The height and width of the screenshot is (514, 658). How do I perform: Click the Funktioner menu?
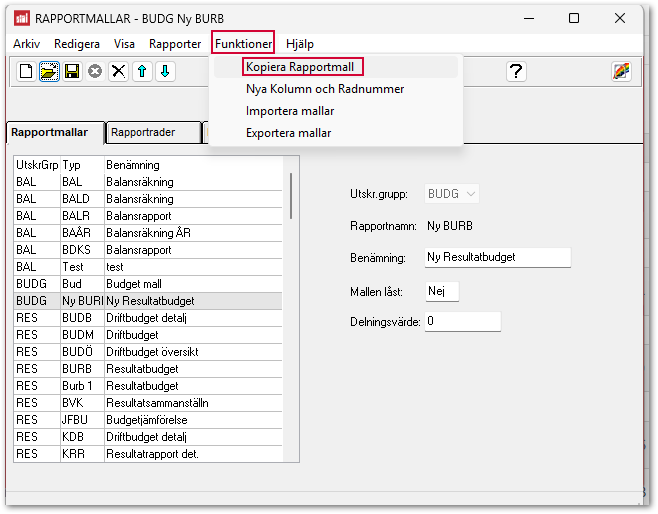click(x=243, y=44)
